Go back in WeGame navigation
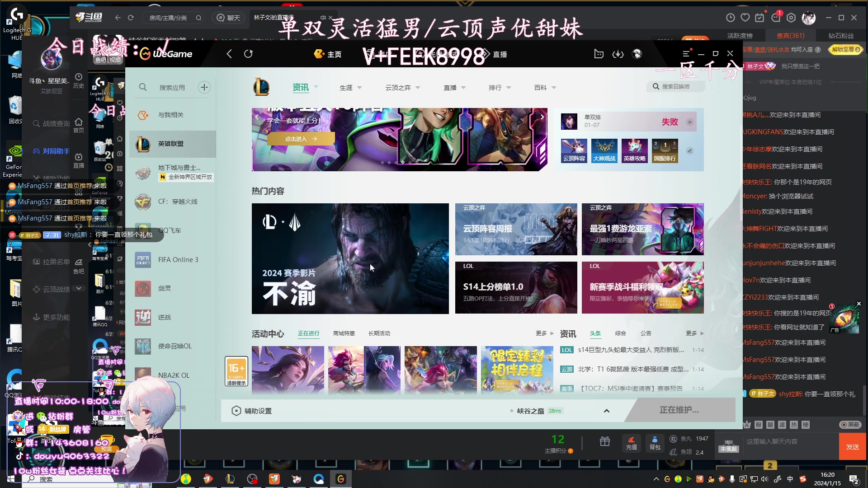868x488 pixels. 229,54
